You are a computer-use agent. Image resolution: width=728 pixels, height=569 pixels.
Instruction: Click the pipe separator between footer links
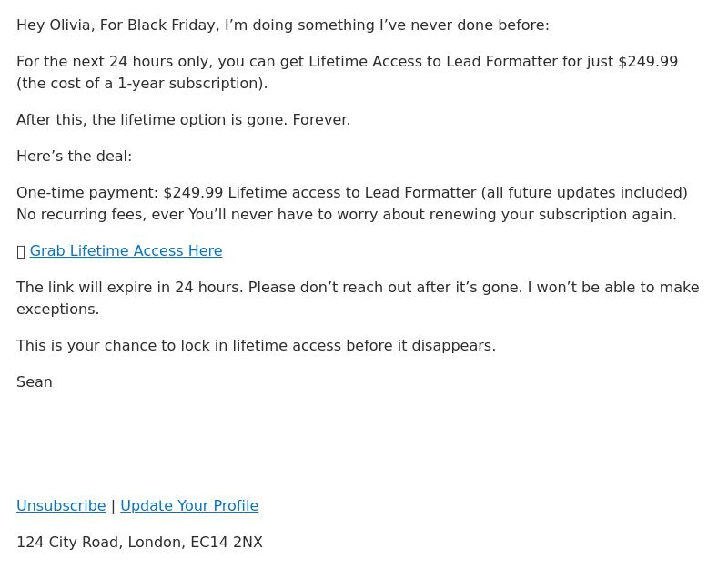113,506
